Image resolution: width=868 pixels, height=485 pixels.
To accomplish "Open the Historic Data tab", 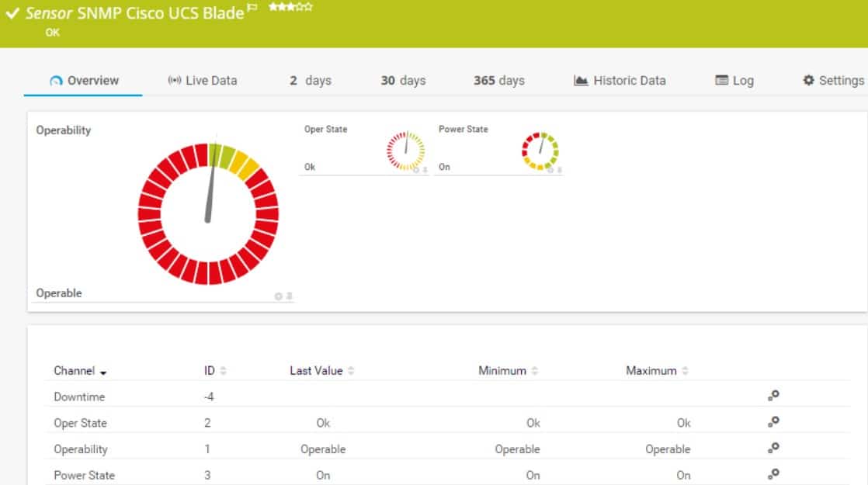I will [x=620, y=81].
